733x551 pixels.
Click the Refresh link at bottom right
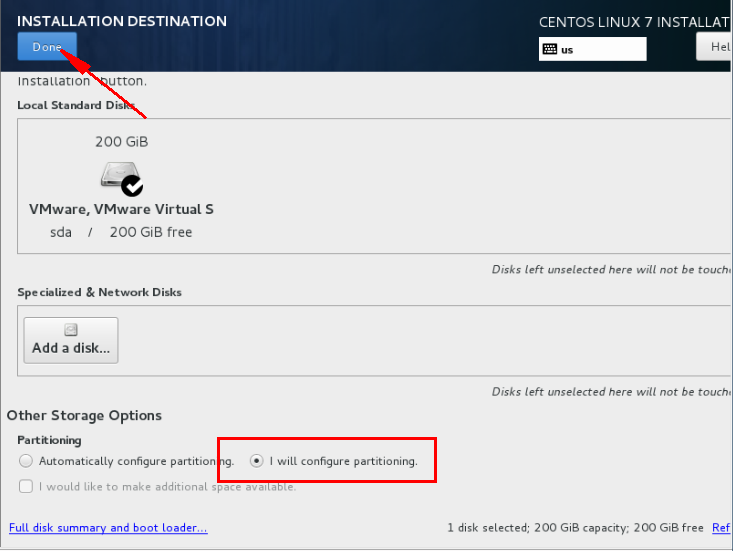click(722, 528)
